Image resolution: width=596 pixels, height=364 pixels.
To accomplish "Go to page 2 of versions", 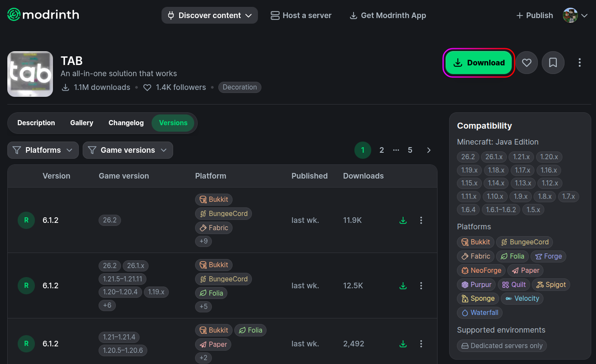I will (x=382, y=150).
